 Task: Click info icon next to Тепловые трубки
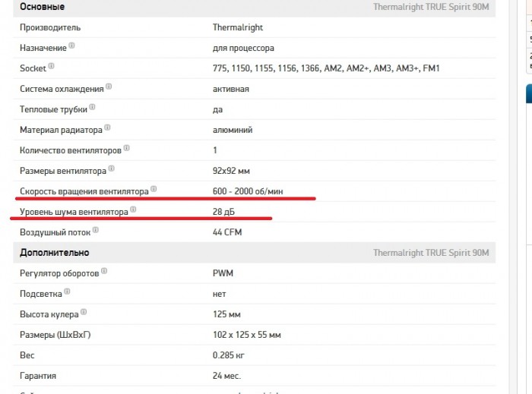92,107
